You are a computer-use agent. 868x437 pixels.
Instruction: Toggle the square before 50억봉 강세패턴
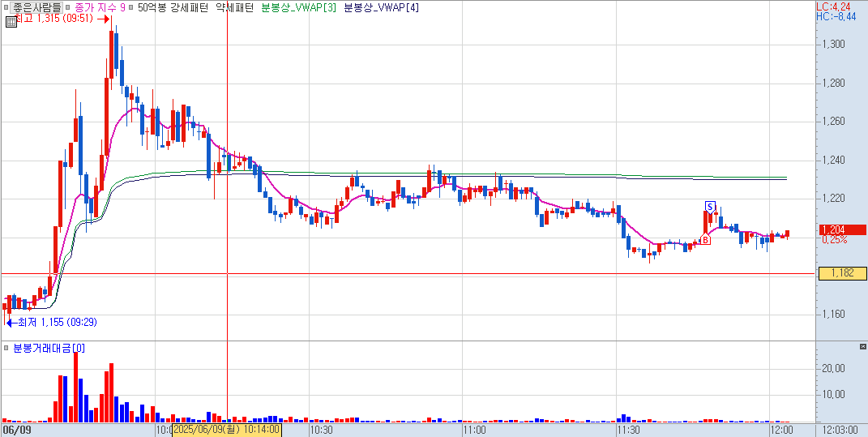click(x=131, y=8)
